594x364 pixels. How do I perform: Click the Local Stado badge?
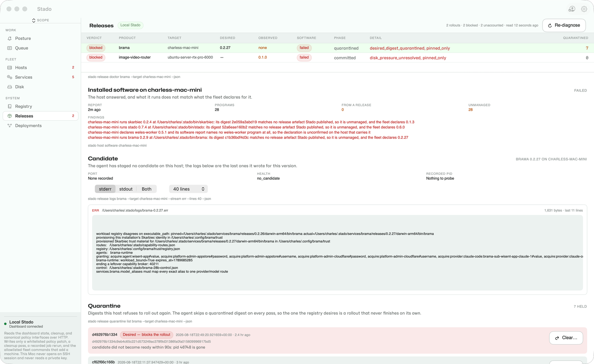[x=130, y=25]
